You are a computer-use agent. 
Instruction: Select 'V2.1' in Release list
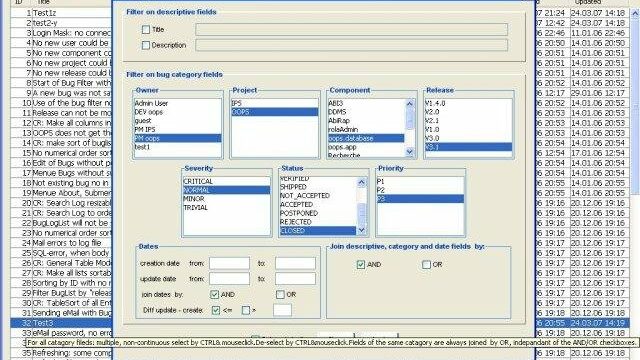[468, 121]
